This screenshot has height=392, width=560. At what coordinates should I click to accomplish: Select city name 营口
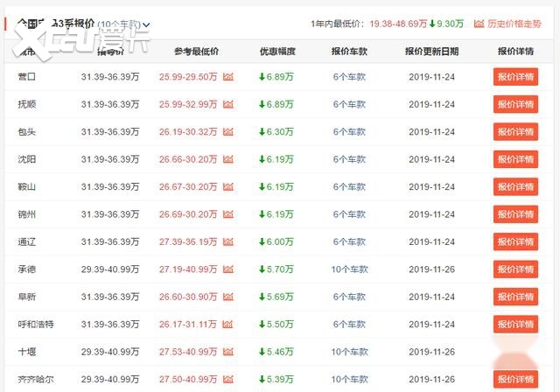click(27, 77)
